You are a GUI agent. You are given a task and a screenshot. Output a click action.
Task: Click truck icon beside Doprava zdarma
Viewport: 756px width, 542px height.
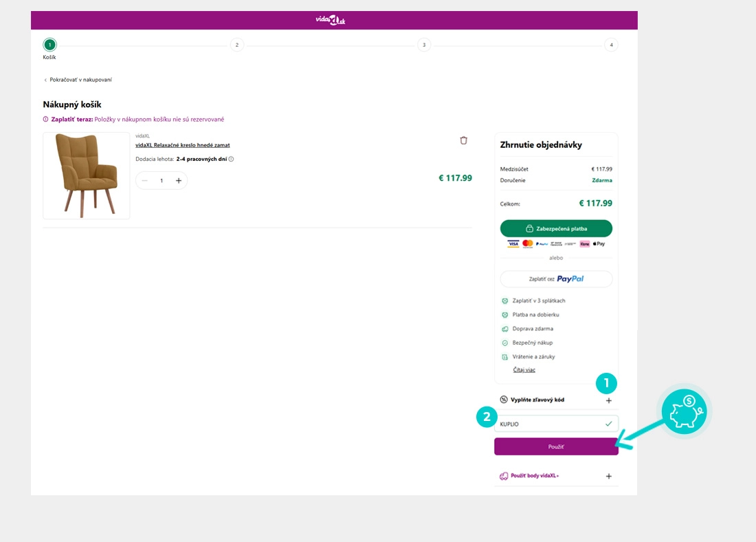pos(505,329)
